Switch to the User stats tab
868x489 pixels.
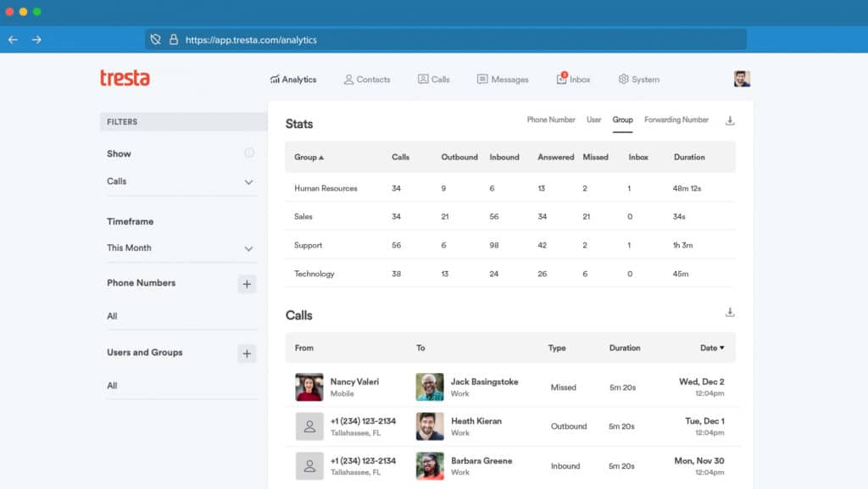tap(593, 119)
